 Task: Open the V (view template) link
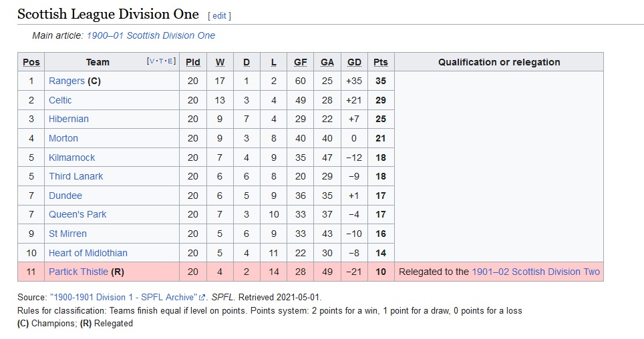(x=152, y=61)
